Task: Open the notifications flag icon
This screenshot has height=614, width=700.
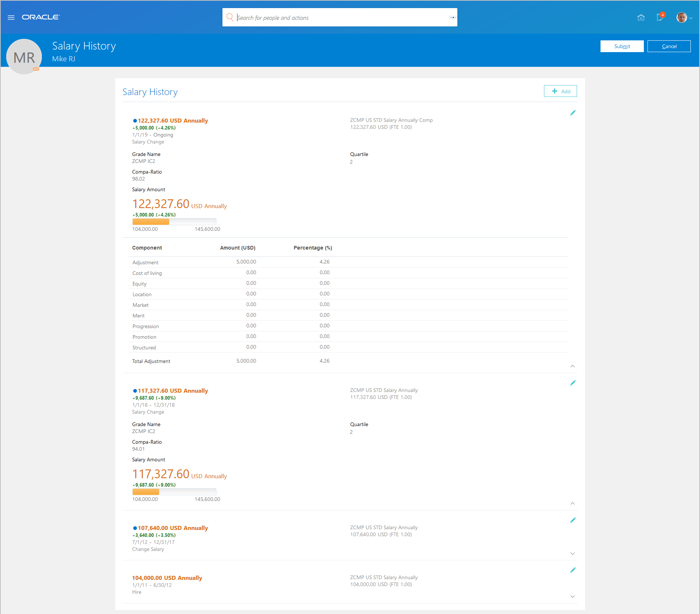Action: point(660,17)
